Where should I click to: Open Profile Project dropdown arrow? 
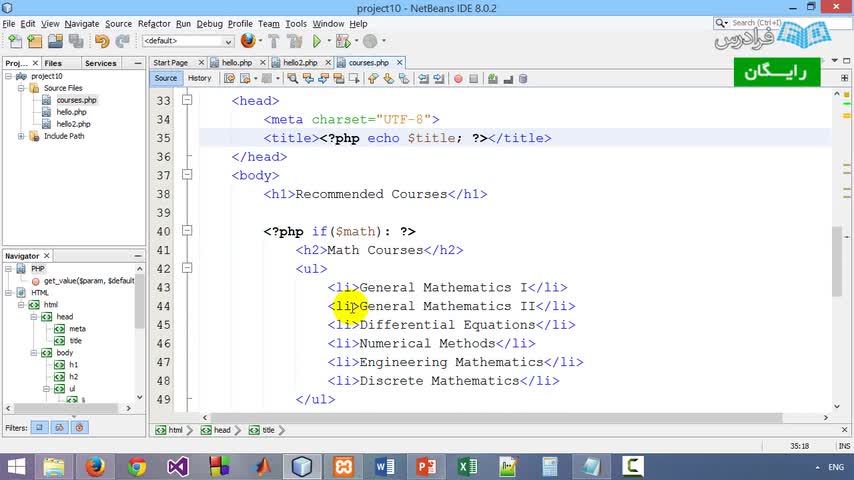[383, 41]
